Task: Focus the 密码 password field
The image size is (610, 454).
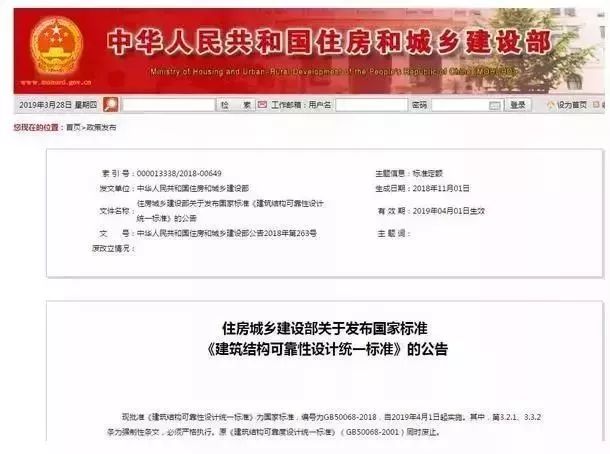Action: [x=467, y=105]
